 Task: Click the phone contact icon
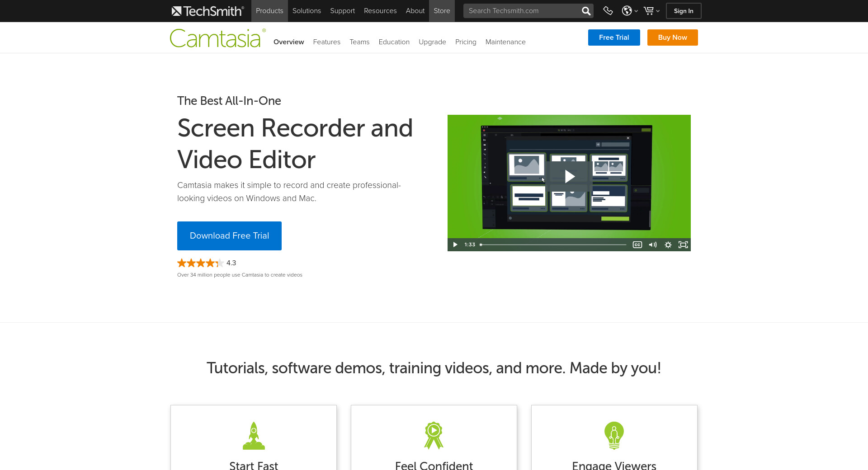(x=608, y=11)
